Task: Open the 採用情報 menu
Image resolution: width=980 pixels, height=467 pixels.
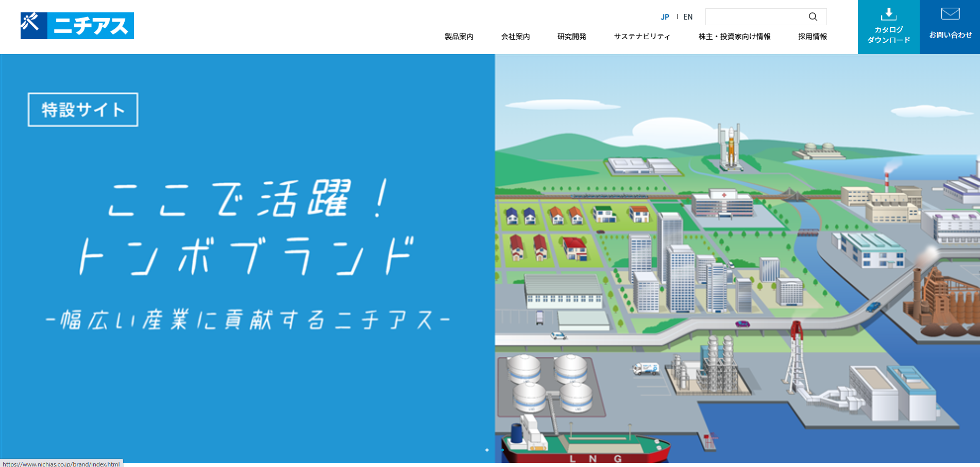Action: tap(813, 37)
